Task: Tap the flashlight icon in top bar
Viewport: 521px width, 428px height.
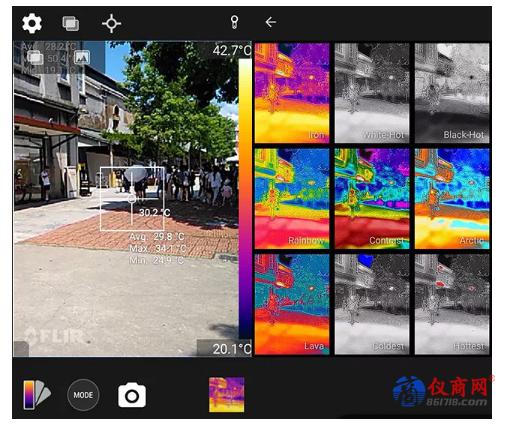Action: [234, 22]
